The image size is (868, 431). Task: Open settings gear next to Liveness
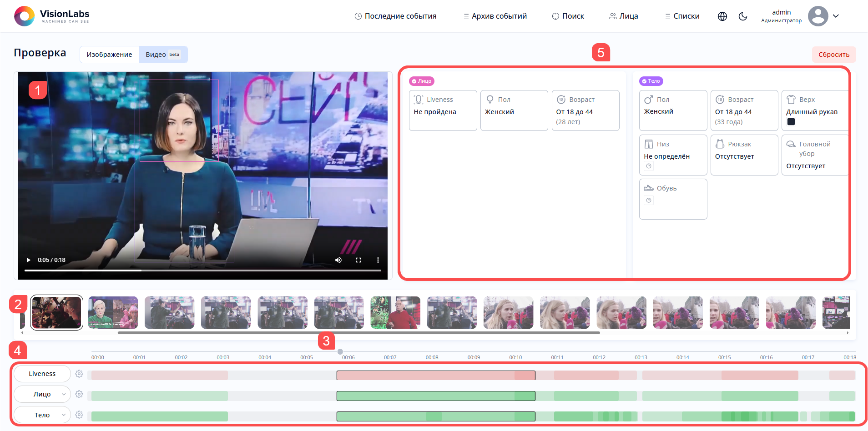tap(79, 374)
